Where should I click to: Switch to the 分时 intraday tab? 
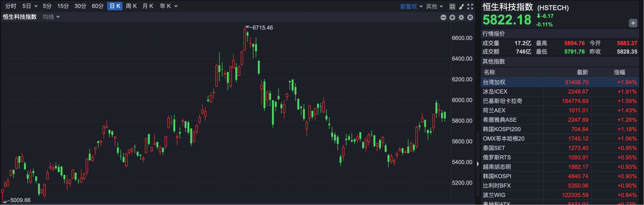click(x=11, y=6)
